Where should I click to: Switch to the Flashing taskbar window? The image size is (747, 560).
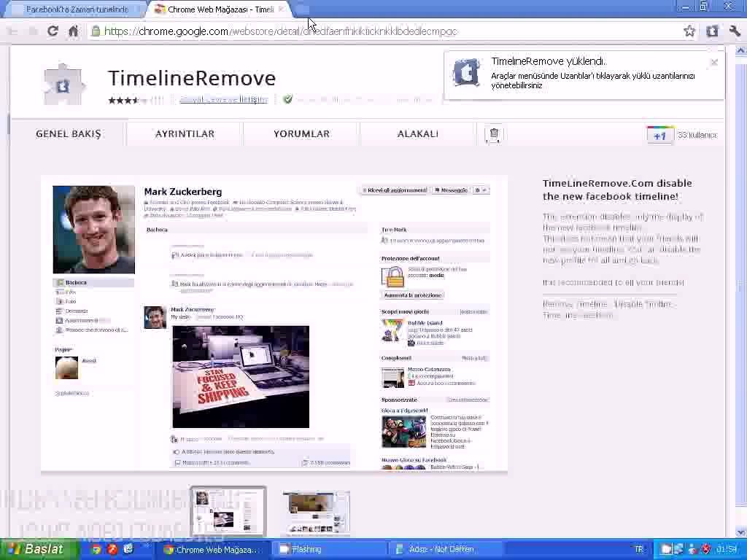click(x=329, y=550)
